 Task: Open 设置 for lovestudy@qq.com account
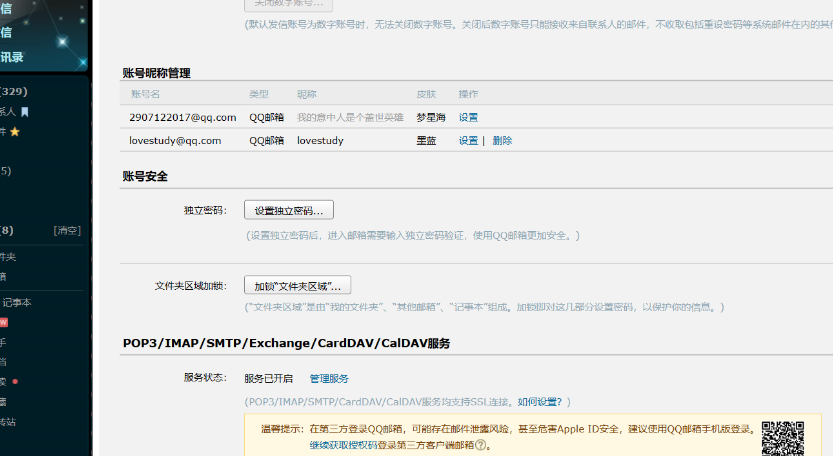pyautogui.click(x=468, y=141)
